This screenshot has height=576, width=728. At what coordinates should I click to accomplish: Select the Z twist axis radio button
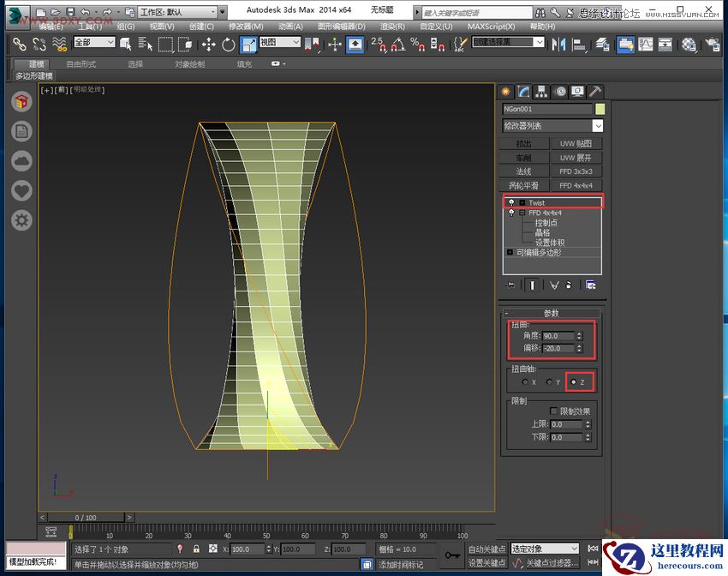point(574,381)
